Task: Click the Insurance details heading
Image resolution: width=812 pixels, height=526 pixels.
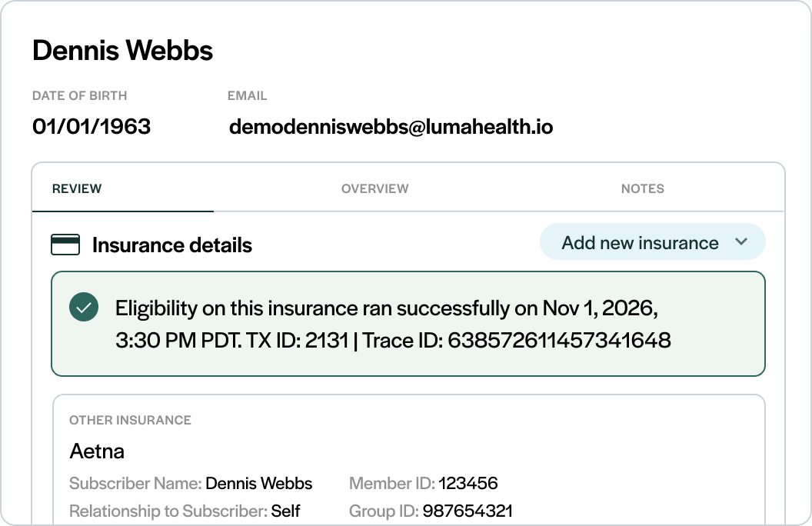Action: 172,245
